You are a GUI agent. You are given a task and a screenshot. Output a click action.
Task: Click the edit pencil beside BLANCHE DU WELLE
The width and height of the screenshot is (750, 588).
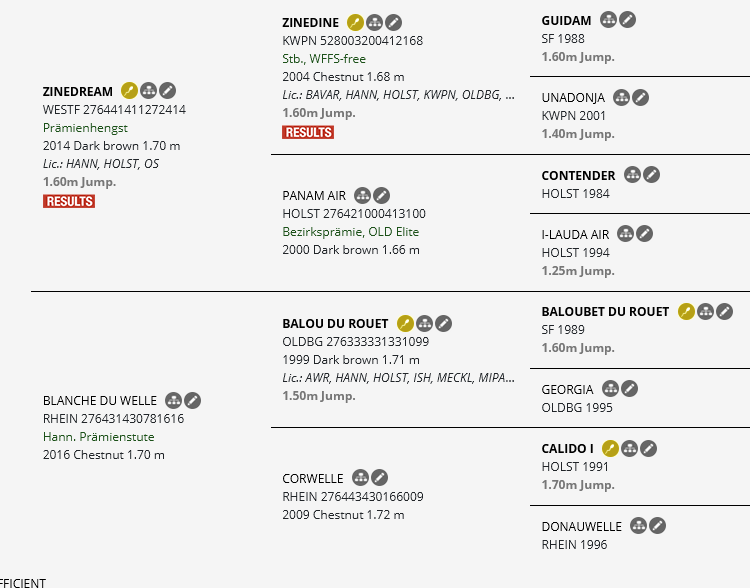[192, 400]
